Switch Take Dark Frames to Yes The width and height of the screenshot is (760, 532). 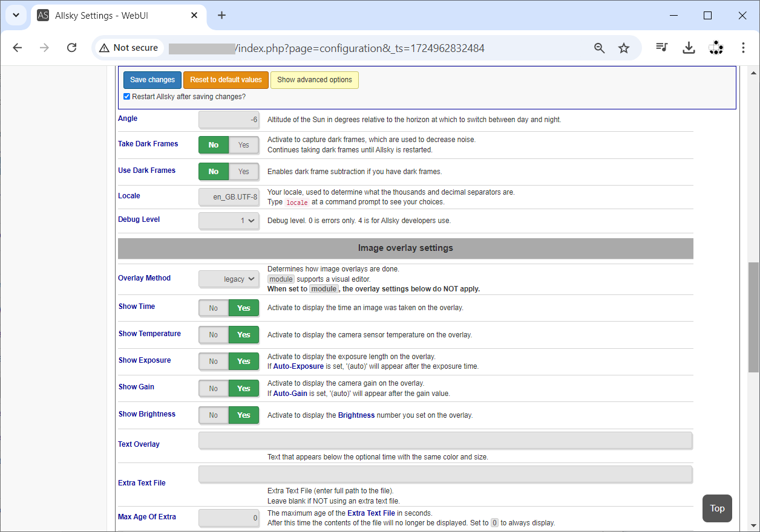(x=244, y=145)
